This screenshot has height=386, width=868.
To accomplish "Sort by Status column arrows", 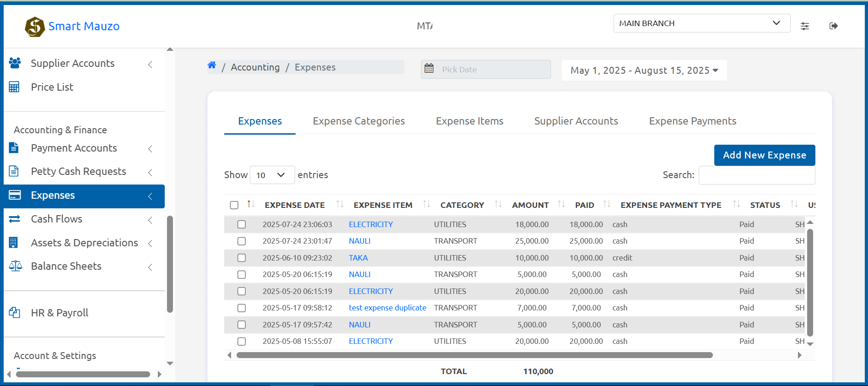I will pos(794,204).
